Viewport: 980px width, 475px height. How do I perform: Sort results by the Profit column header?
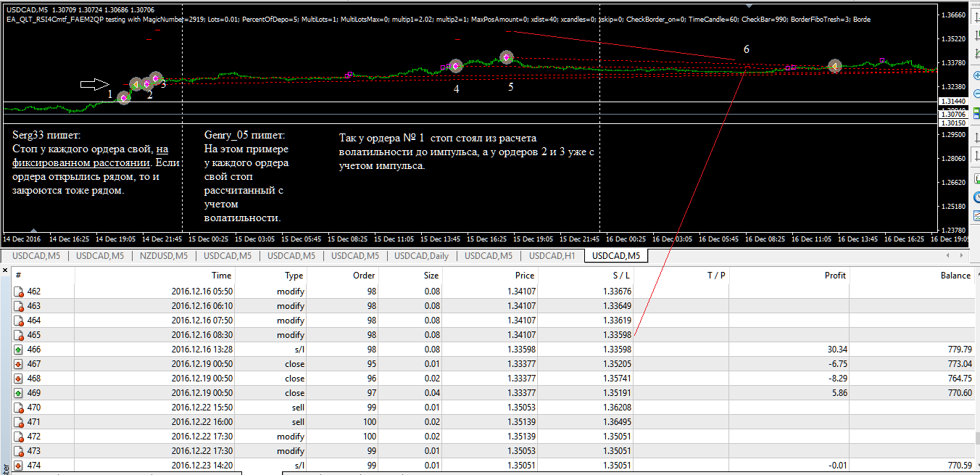[x=789, y=276]
